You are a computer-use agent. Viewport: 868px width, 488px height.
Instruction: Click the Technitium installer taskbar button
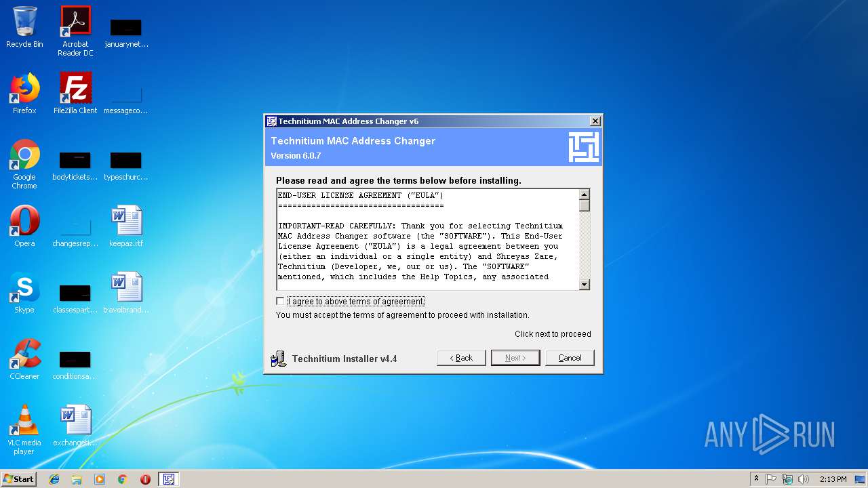coord(169,479)
